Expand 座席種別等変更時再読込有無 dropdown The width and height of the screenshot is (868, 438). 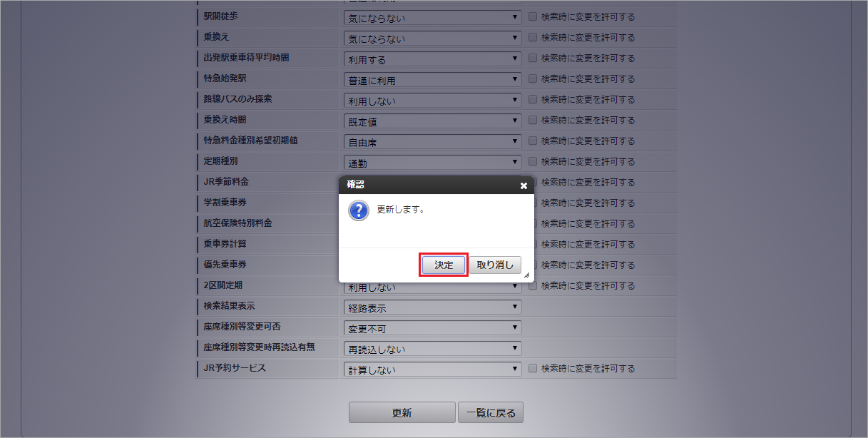coord(432,349)
